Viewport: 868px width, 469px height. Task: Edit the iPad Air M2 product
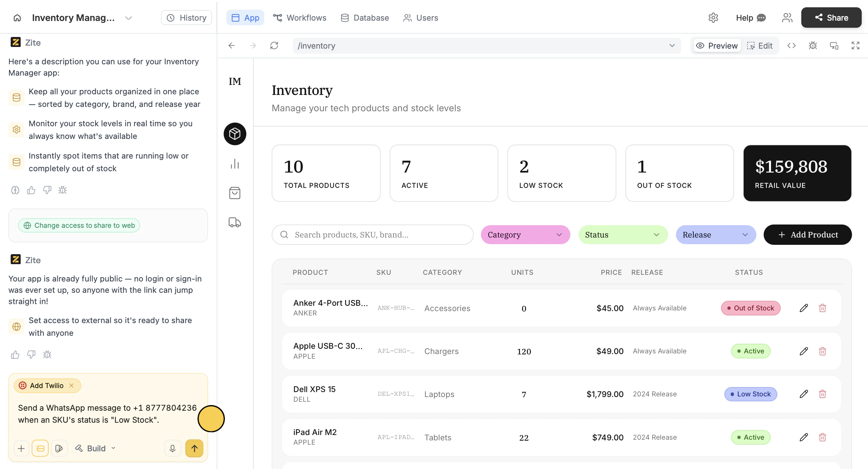click(x=804, y=437)
